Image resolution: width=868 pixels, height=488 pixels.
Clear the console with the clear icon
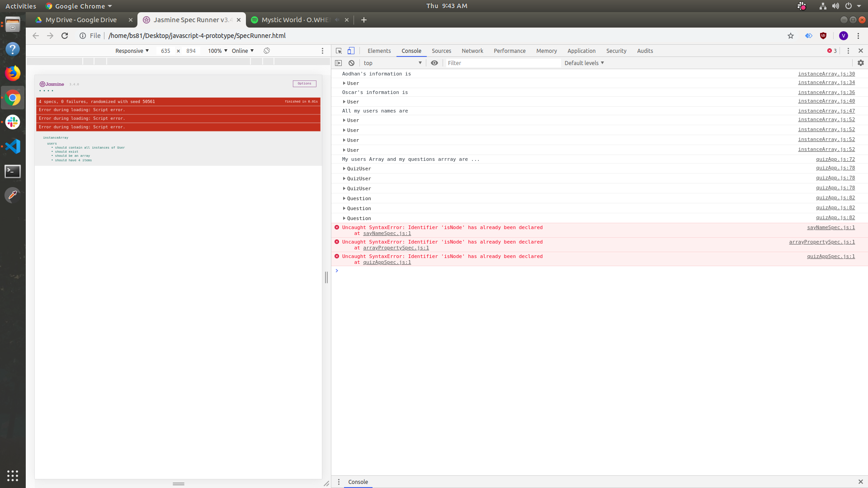pyautogui.click(x=351, y=63)
